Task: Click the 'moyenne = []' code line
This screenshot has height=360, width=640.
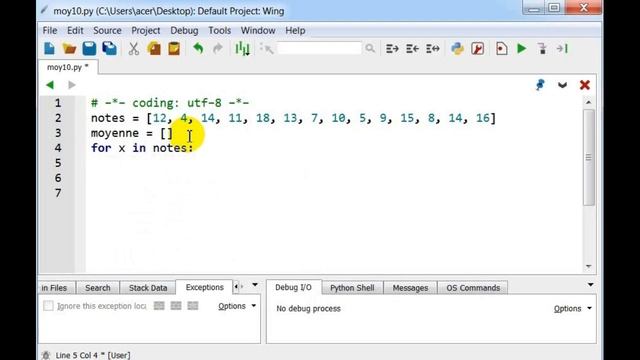Action: (132, 133)
